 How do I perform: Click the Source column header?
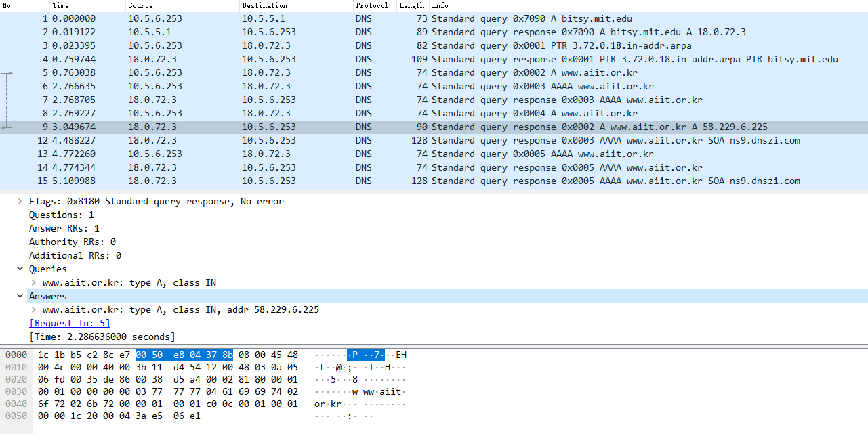[182, 5]
